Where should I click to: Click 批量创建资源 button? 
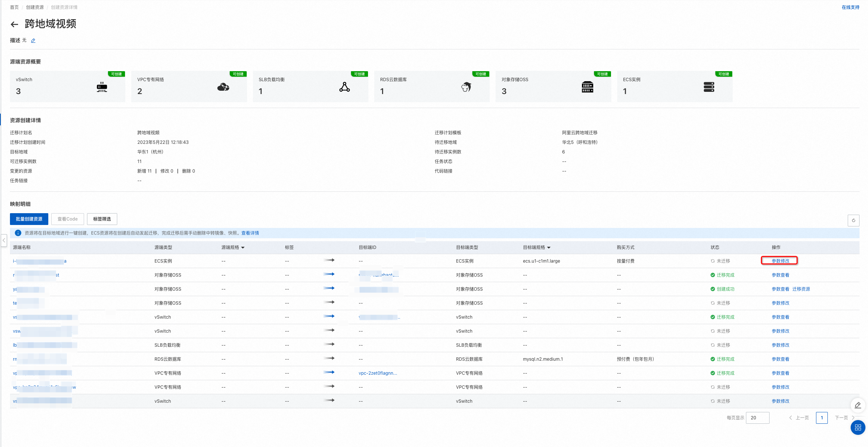[x=29, y=219]
